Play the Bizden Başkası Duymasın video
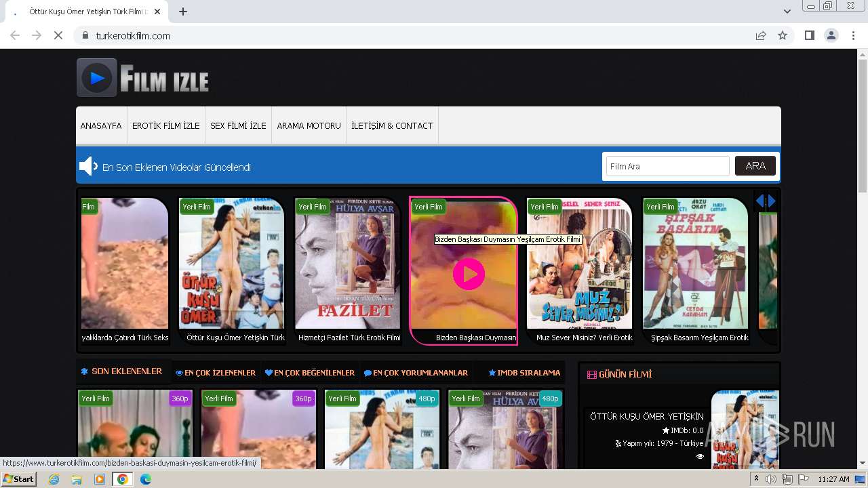 (469, 274)
